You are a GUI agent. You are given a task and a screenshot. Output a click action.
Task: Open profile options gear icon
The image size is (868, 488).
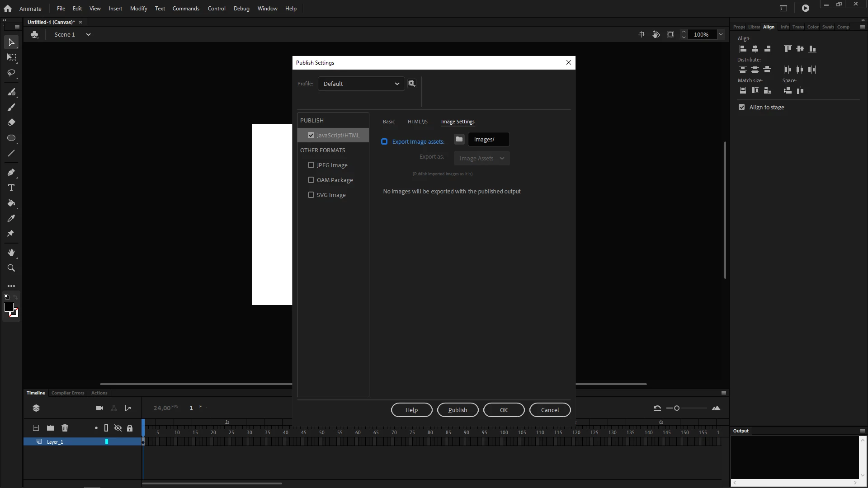pyautogui.click(x=411, y=84)
